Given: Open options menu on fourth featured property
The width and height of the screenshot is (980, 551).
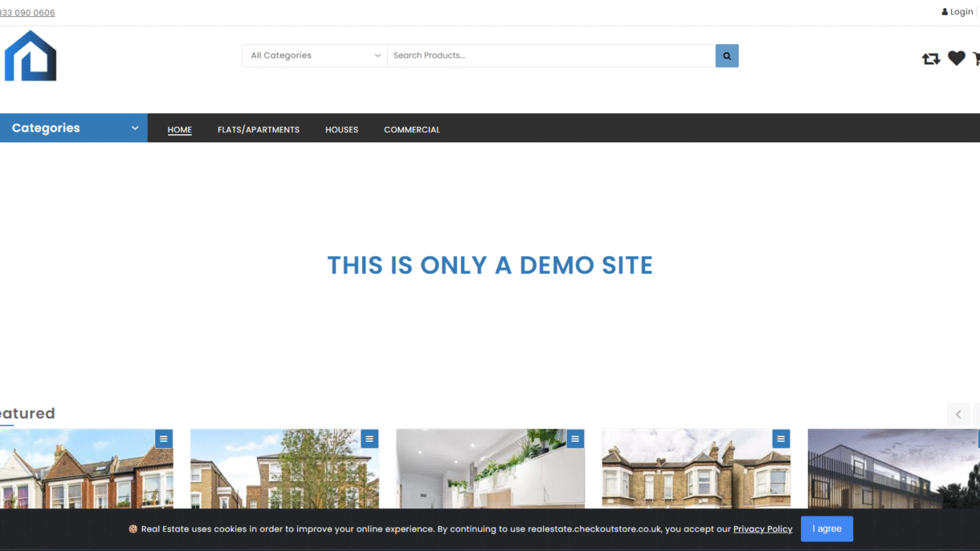Looking at the screenshot, I should 781,439.
